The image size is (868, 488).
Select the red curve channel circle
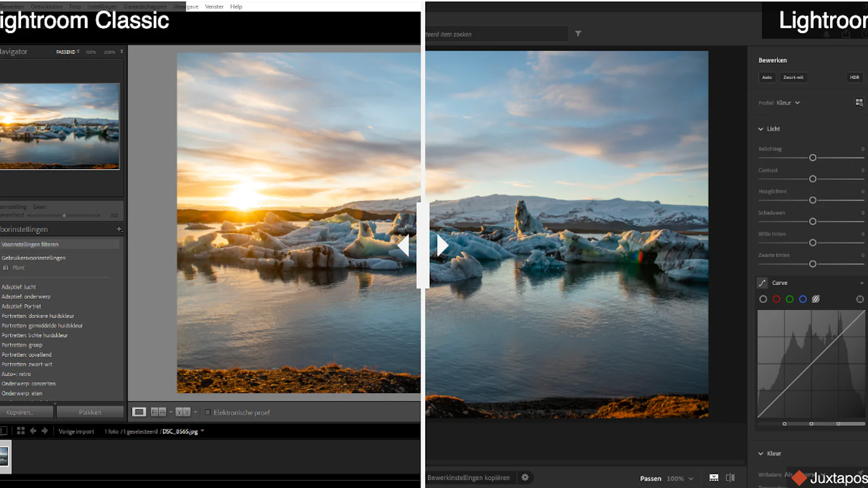pyautogui.click(x=776, y=299)
